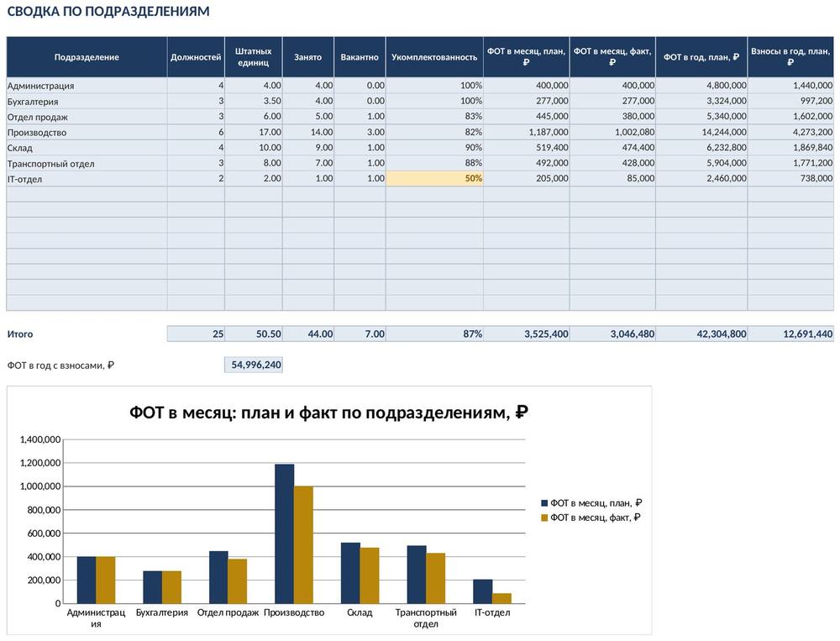Click the chart title text
The image size is (840, 641).
329,412
